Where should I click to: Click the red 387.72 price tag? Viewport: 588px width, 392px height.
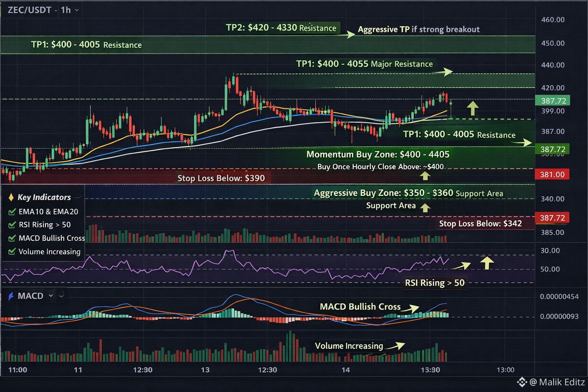click(552, 218)
